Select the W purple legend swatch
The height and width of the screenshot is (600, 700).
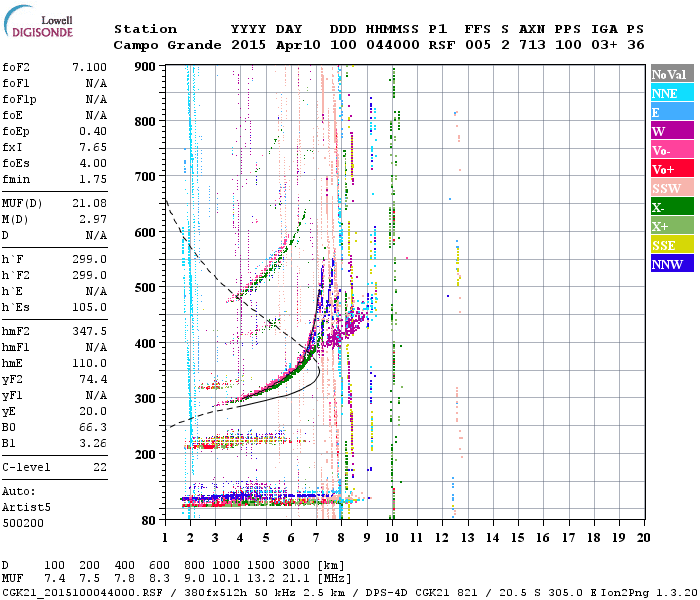(x=672, y=131)
